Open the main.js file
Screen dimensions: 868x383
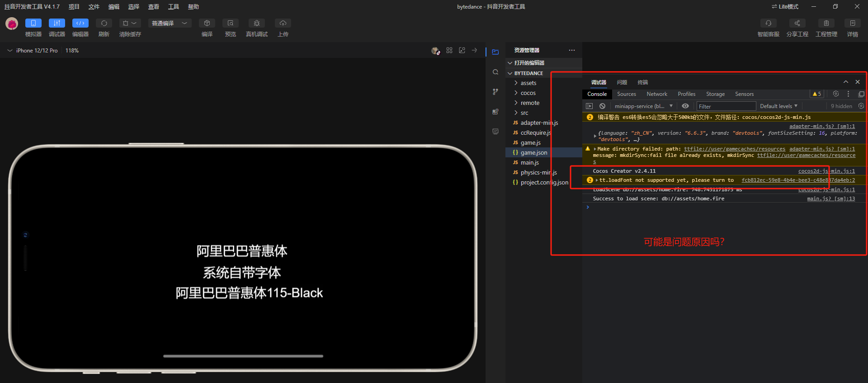tap(544, 163)
